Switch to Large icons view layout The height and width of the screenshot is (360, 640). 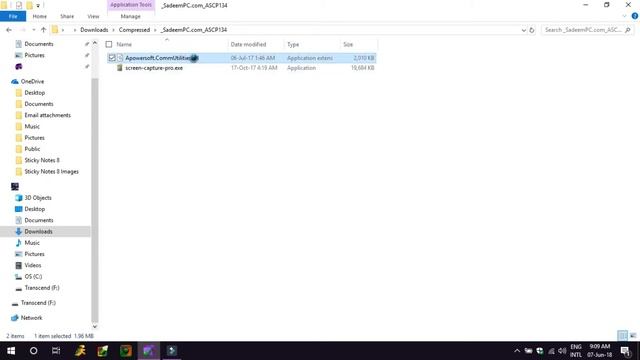click(633, 336)
